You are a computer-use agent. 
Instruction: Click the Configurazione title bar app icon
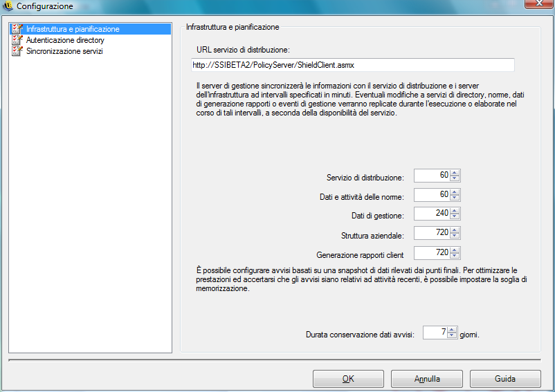click(x=8, y=6)
